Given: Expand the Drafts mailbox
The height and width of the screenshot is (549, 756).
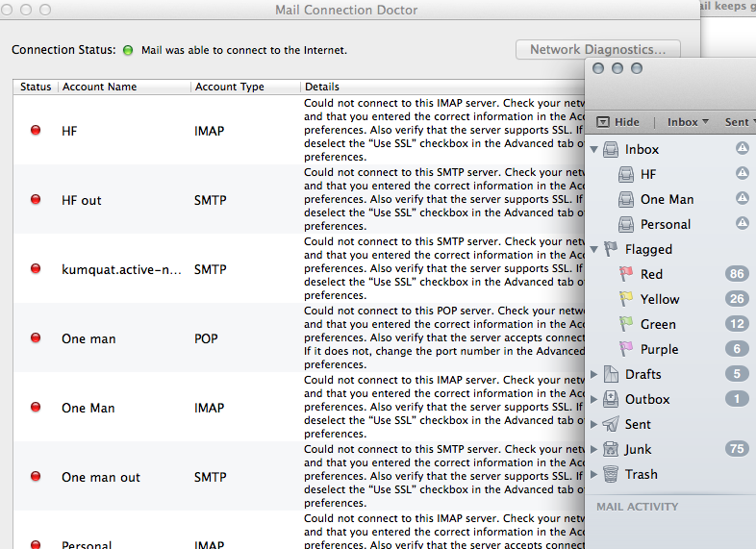Looking at the screenshot, I should pyautogui.click(x=594, y=374).
